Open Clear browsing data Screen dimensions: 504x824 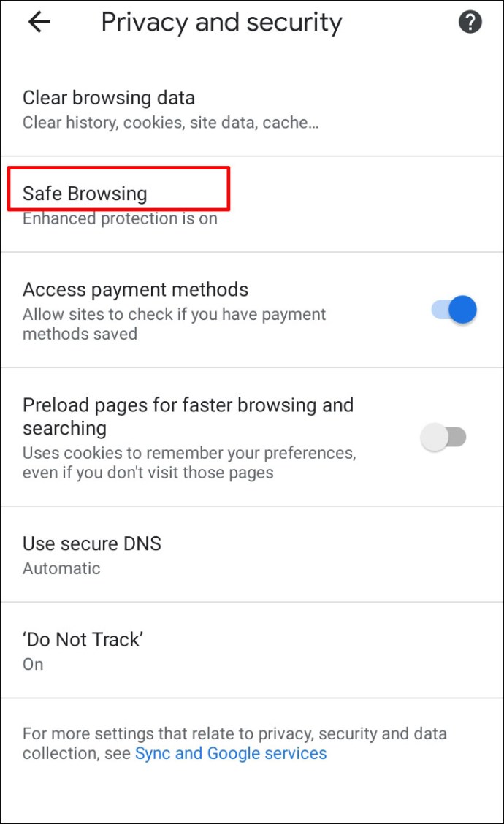[x=252, y=110]
